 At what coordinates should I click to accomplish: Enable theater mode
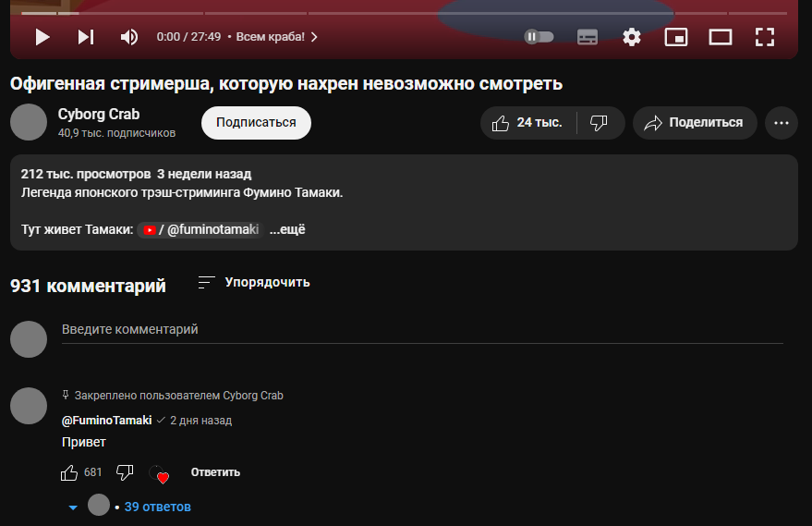pos(721,37)
